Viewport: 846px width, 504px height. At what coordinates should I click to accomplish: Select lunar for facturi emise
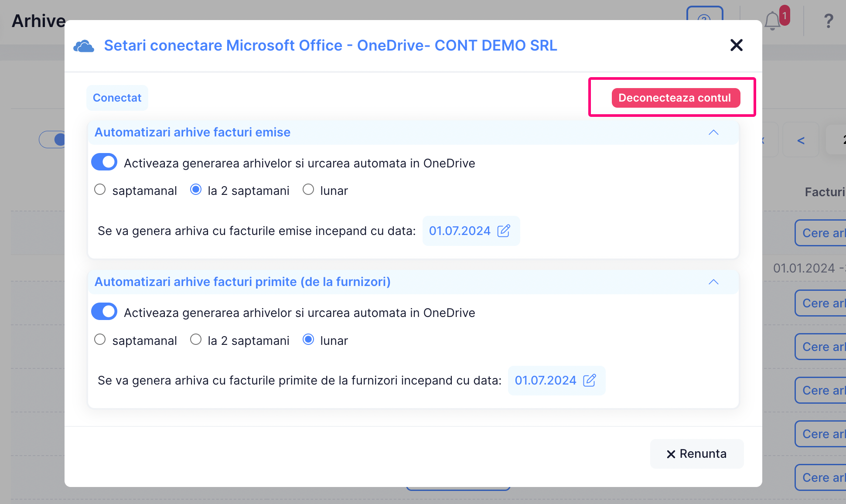[x=308, y=190]
